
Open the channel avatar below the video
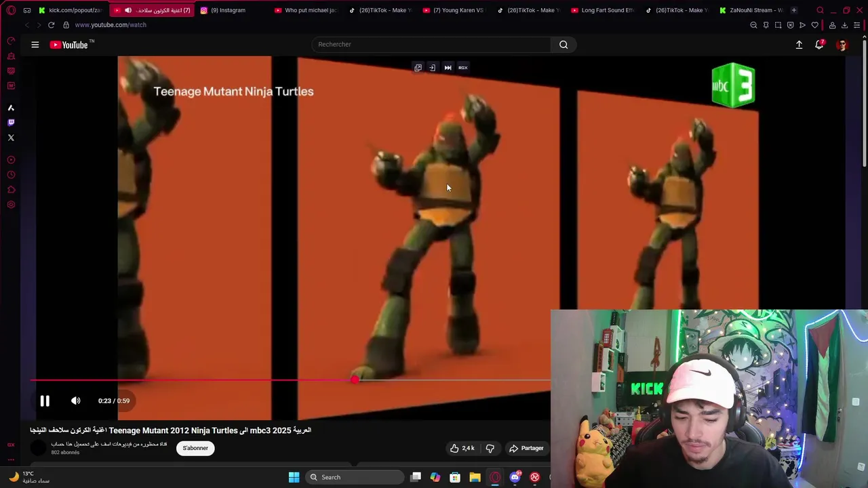pyautogui.click(x=39, y=447)
